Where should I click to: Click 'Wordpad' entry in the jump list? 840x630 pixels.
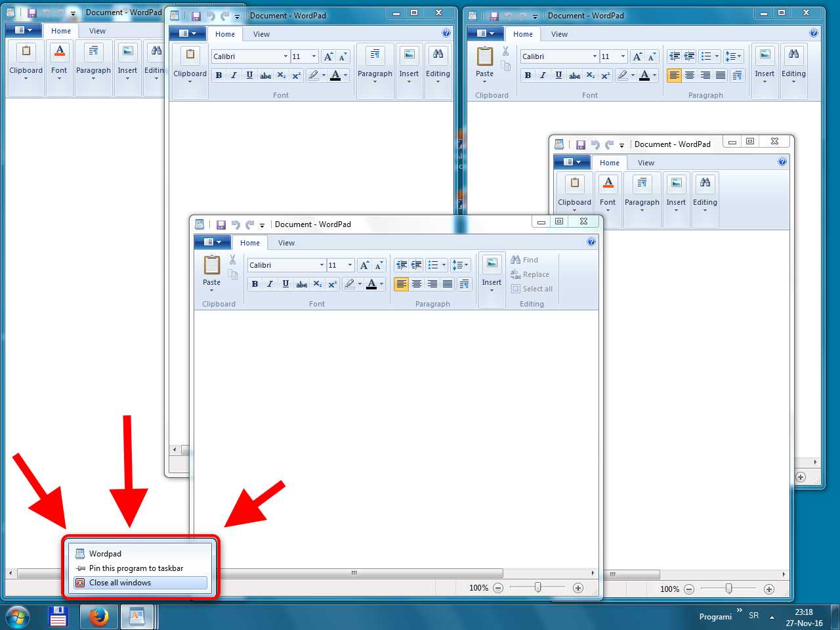pyautogui.click(x=140, y=554)
